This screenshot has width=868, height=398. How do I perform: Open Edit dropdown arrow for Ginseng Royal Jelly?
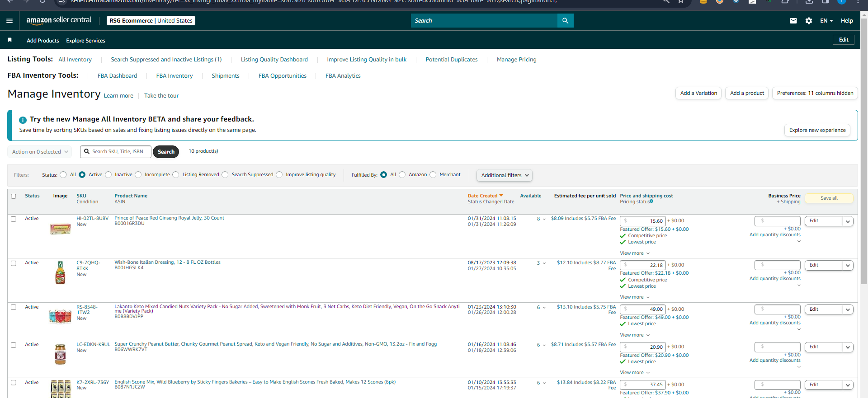point(848,221)
